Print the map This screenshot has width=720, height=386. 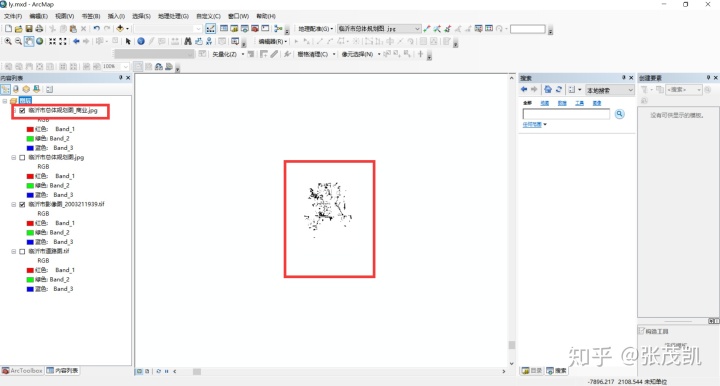39,29
